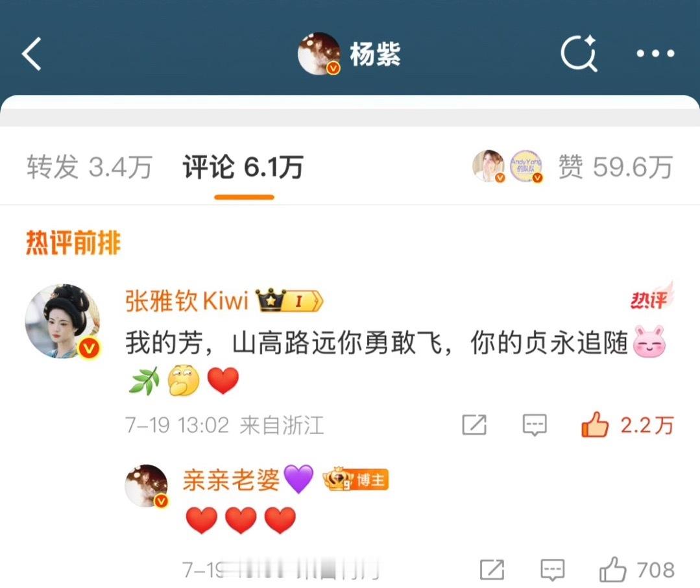Viewport: 700px width, 588px height.
Task: Open the 赞 59.6万 likes list
Action: (615, 167)
